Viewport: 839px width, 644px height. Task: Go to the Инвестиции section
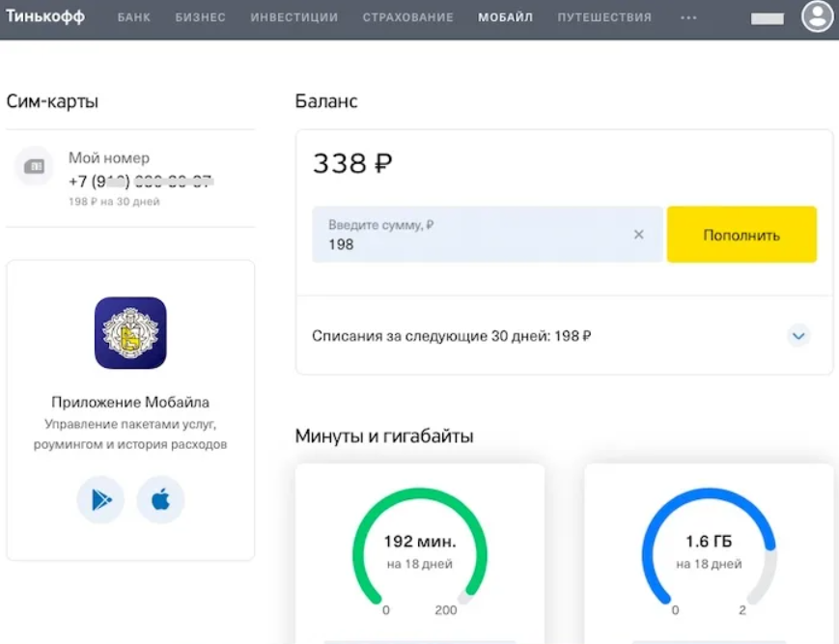point(294,17)
